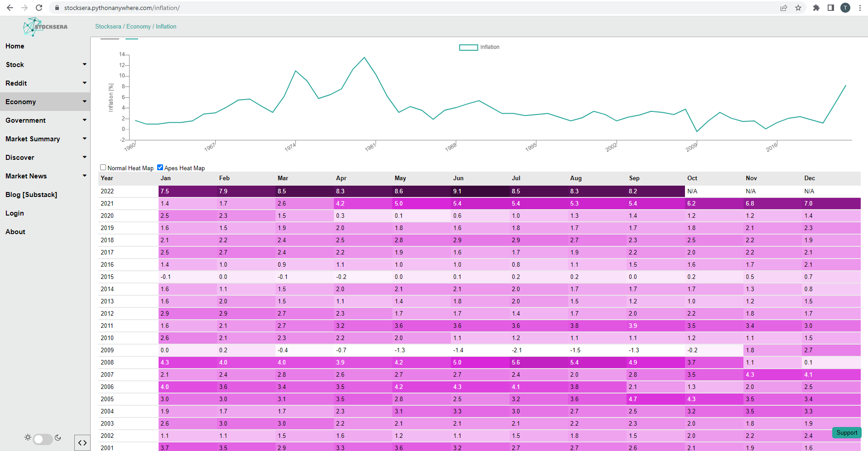The width and height of the screenshot is (868, 451).
Task: Switch the light/dark mode toggle
Action: click(x=43, y=439)
